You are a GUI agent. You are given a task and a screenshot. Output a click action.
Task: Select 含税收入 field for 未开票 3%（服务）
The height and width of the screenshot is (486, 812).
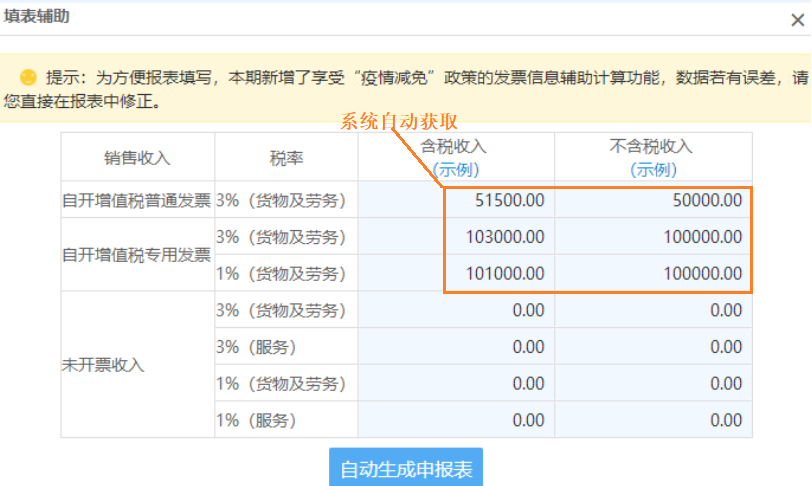pyautogui.click(x=456, y=347)
